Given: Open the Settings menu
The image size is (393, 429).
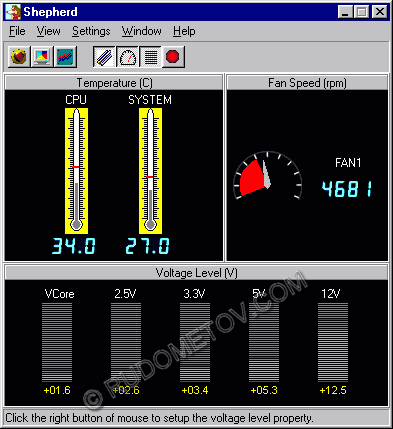Looking at the screenshot, I should point(91,31).
